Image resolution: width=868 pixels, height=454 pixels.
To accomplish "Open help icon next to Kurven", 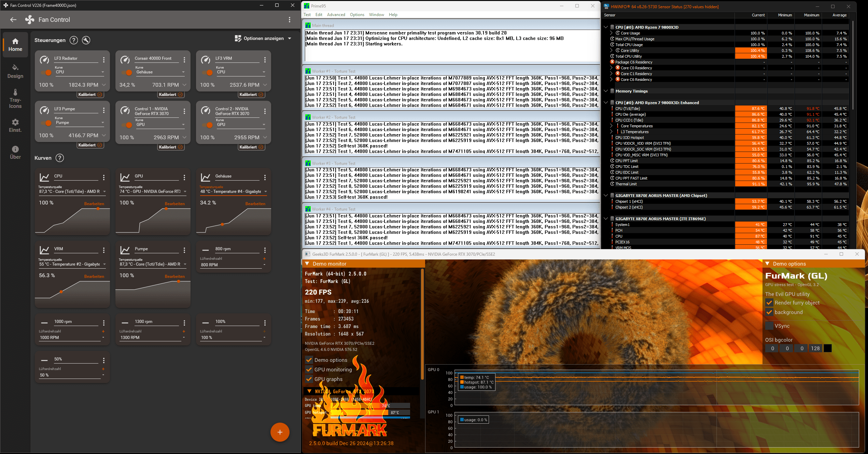I will 60,158.
